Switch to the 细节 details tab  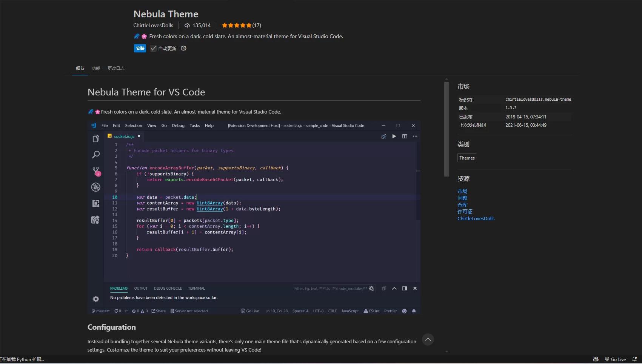(x=80, y=68)
